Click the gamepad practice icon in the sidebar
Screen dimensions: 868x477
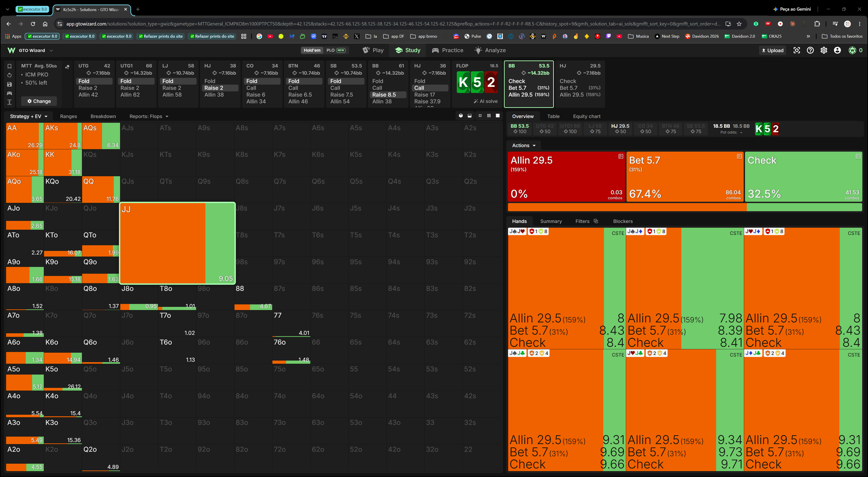tap(9, 93)
